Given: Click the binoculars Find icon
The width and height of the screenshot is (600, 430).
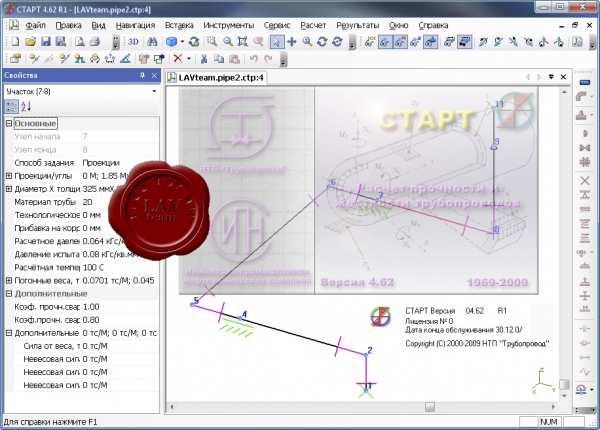Looking at the screenshot, I should point(152,41).
